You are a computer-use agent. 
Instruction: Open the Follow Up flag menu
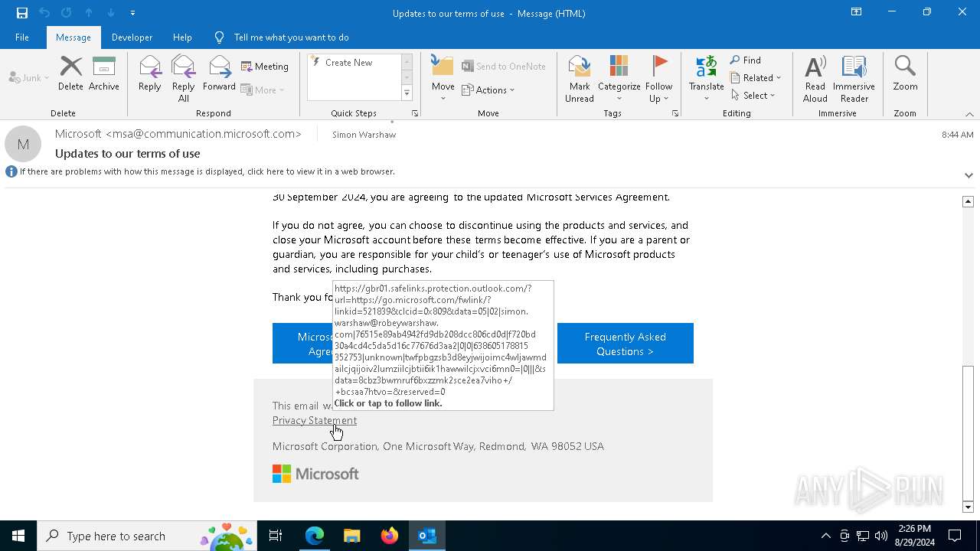tap(658, 78)
